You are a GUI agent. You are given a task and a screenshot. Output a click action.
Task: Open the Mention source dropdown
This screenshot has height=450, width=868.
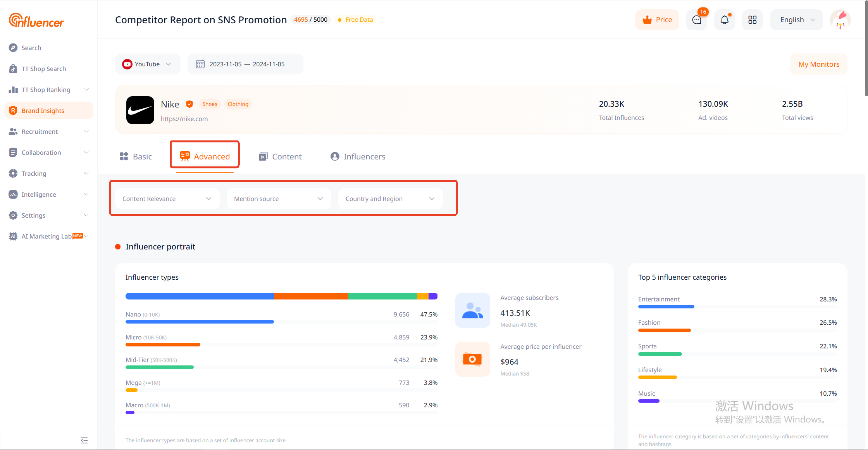click(x=279, y=199)
